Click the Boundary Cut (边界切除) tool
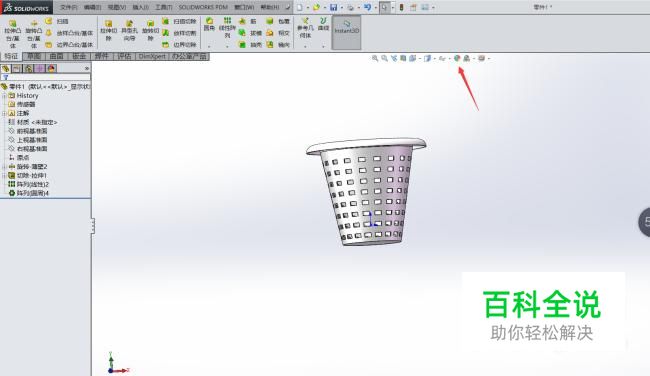 pyautogui.click(x=179, y=44)
